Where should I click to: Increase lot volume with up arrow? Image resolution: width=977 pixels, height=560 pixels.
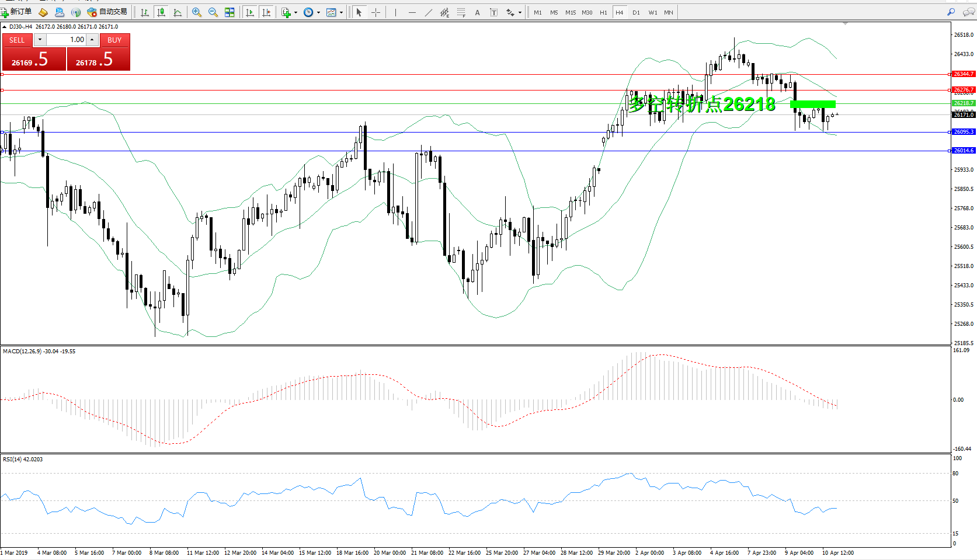[x=92, y=40]
